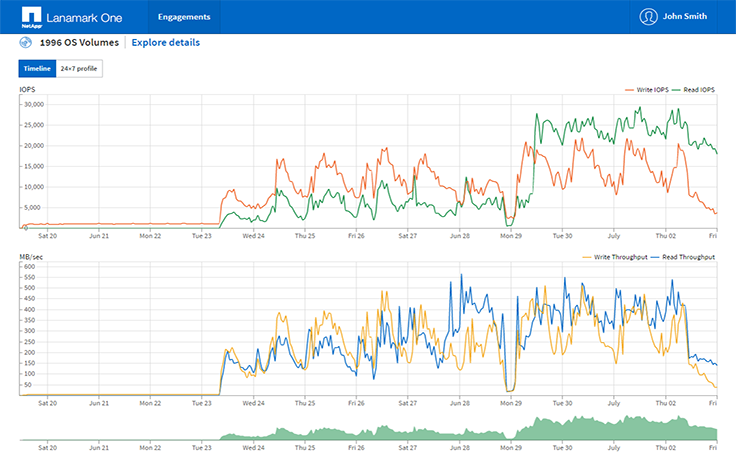Screen dimensions: 736x460
Task: Toggle Read IOPS series in legend
Action: [693, 90]
